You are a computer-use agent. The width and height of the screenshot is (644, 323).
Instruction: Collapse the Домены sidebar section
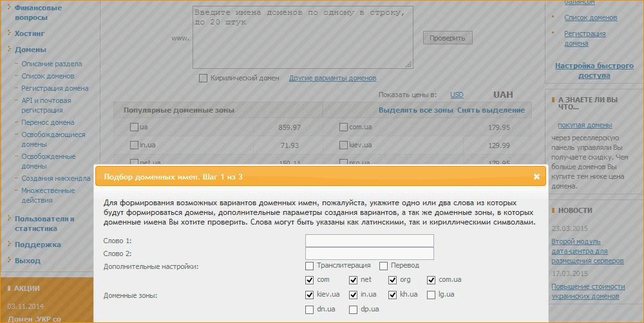pyautogui.click(x=30, y=50)
